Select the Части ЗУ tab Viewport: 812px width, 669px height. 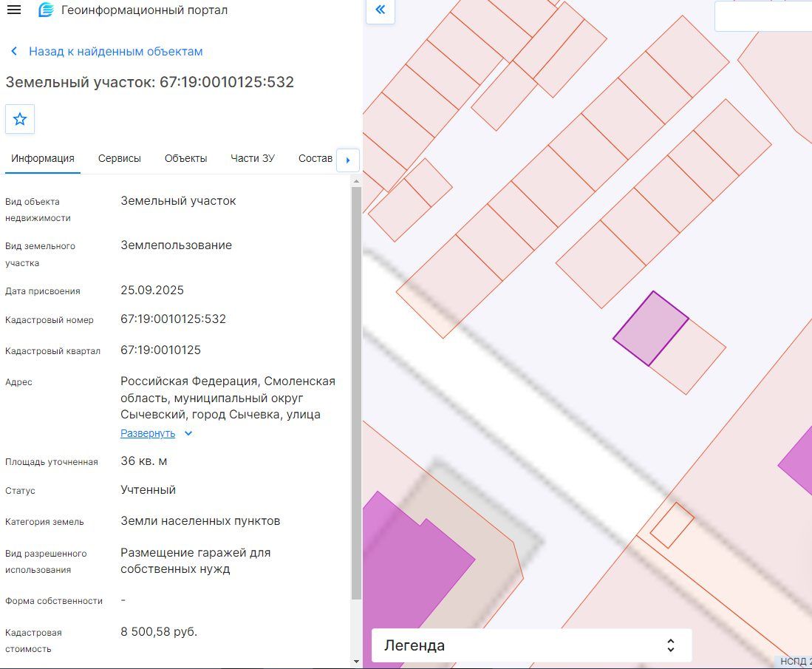point(253,159)
